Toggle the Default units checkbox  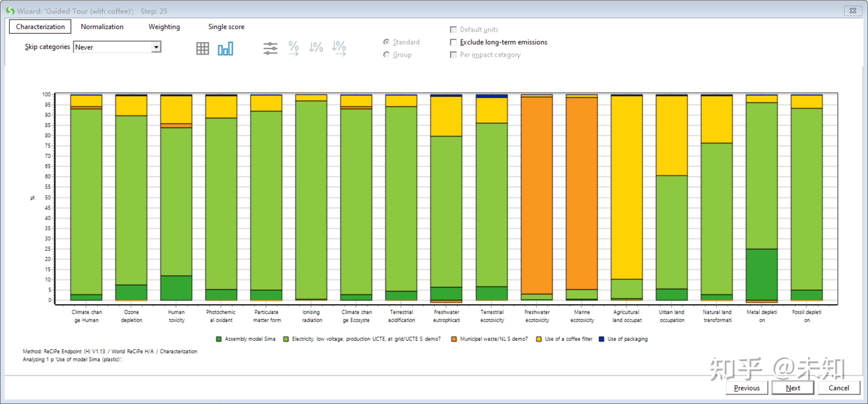[x=454, y=30]
